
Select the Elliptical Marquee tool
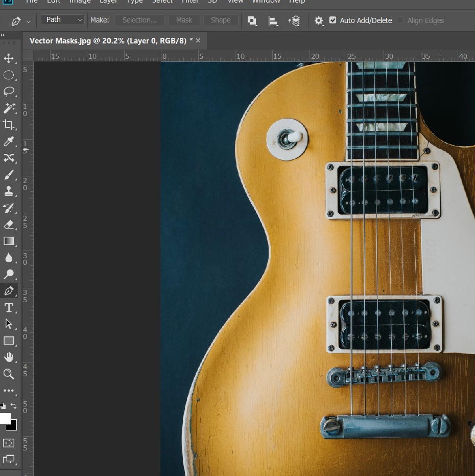point(9,75)
